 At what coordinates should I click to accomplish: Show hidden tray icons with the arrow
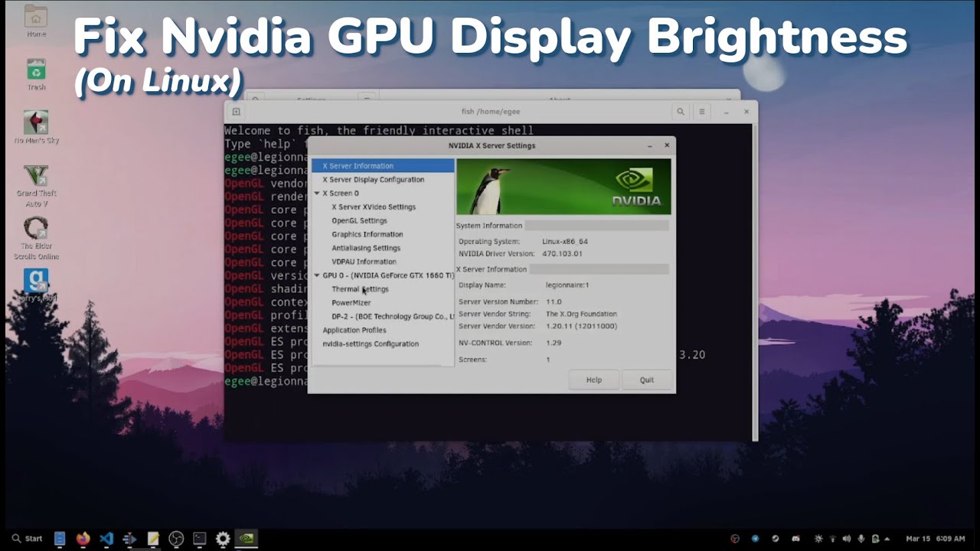pos(889,539)
